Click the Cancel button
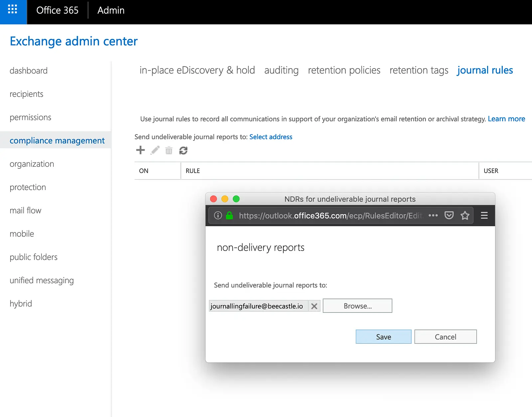The width and height of the screenshot is (532, 417). [x=446, y=337]
